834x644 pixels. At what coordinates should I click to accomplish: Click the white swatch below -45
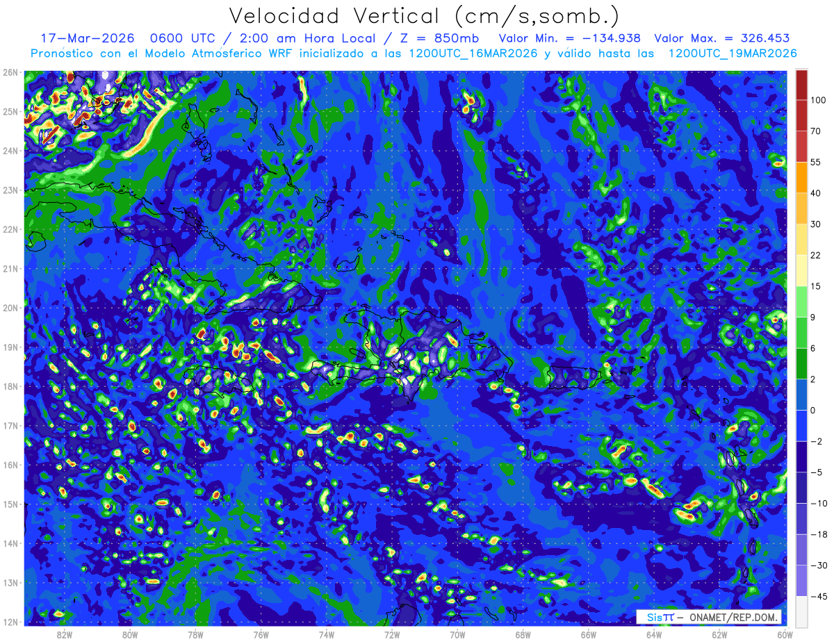click(x=801, y=611)
